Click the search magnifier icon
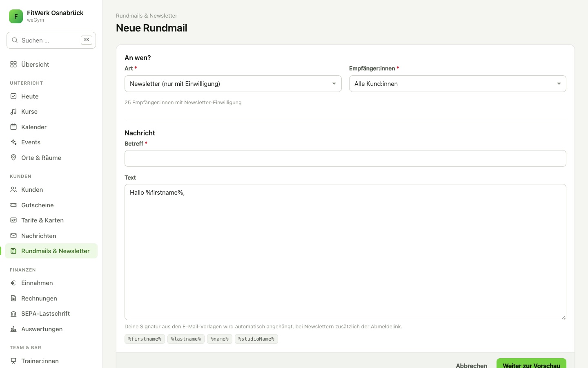The image size is (588, 368). pos(15,40)
